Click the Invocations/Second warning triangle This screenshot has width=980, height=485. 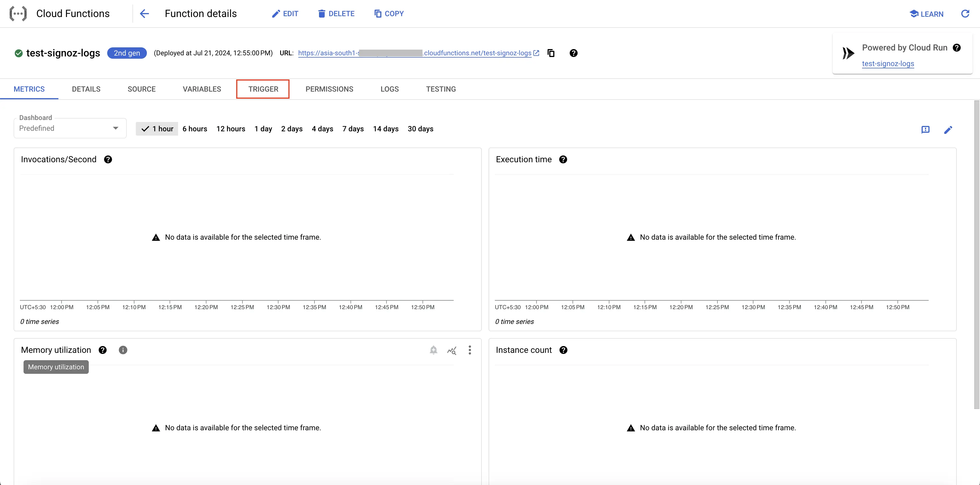tap(156, 237)
